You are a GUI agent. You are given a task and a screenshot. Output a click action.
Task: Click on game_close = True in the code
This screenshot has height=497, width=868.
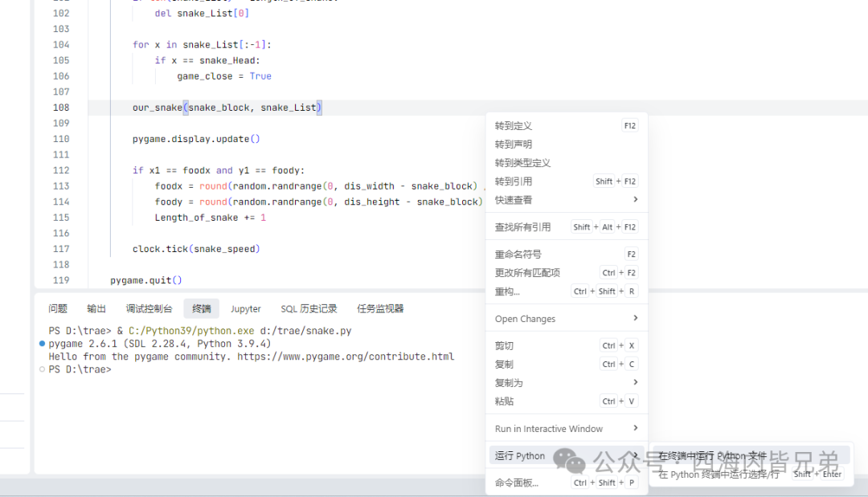[x=224, y=76]
